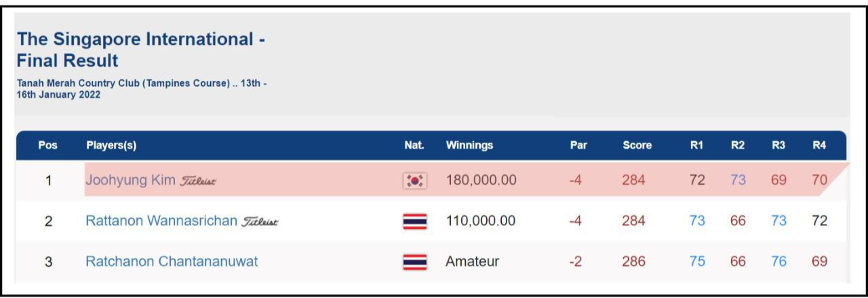Open Ratchanon Chantananuwat's player link
This screenshot has width=868, height=298.
(x=172, y=261)
